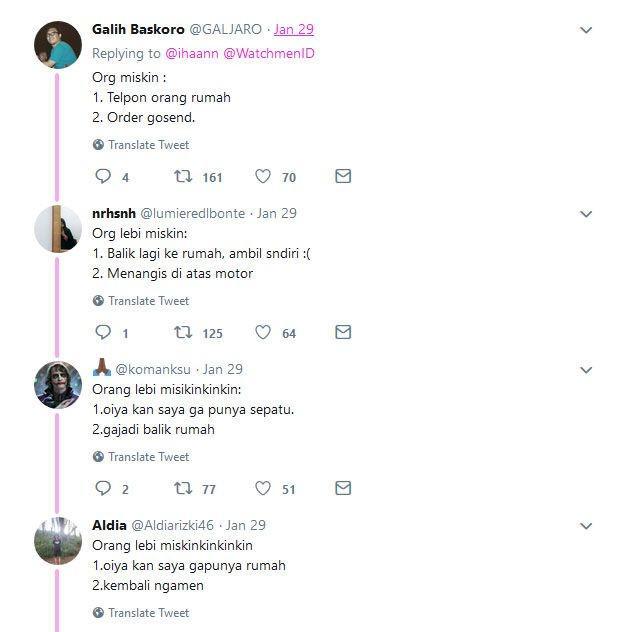Open more options chevron on Galih Baskoro's tweet
This screenshot has height=632, width=632.
click(586, 30)
